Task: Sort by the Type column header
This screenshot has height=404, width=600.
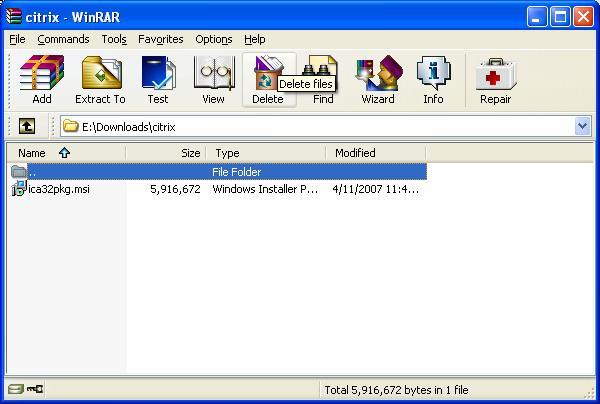Action: point(266,153)
